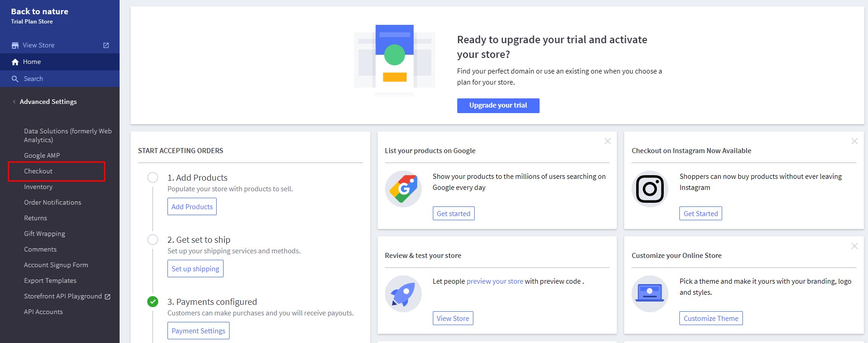Click the Home house icon
This screenshot has height=343, width=868.
[x=15, y=62]
